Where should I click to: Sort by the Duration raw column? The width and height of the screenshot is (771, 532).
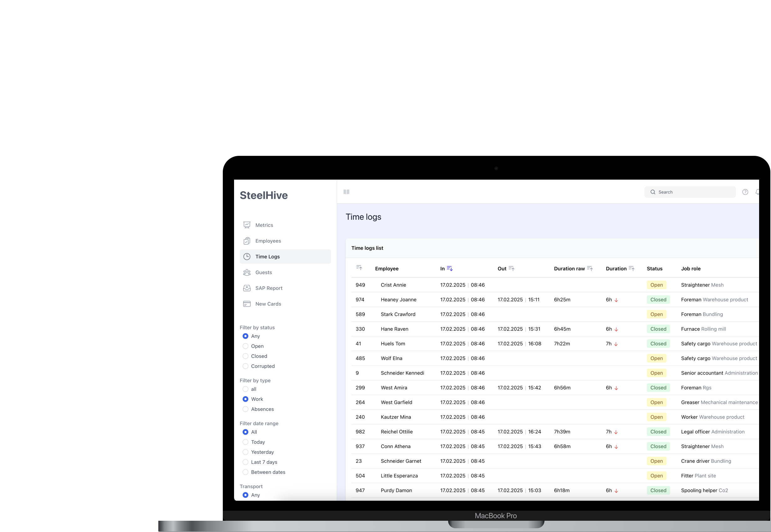pos(590,269)
